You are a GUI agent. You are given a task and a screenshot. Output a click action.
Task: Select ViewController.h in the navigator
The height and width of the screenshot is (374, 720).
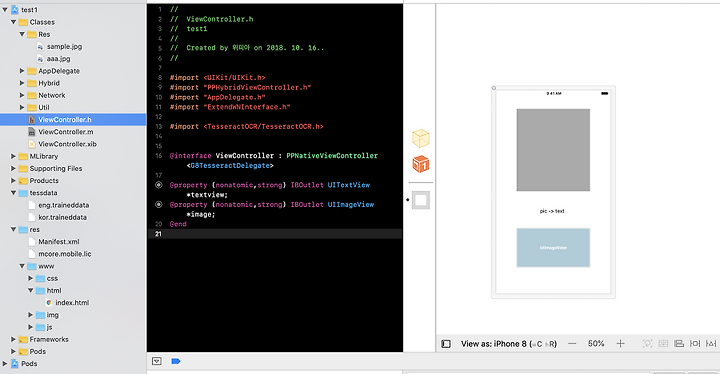[73, 119]
